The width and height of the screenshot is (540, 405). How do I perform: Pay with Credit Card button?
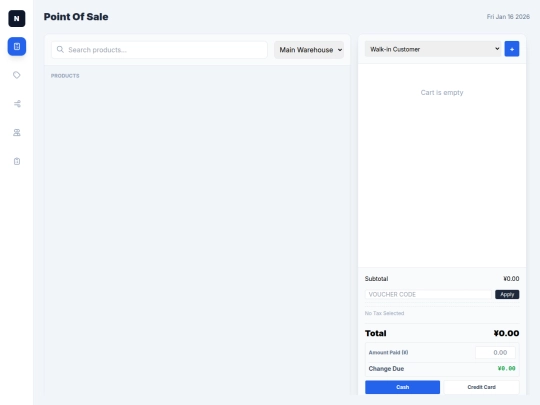[481, 387]
